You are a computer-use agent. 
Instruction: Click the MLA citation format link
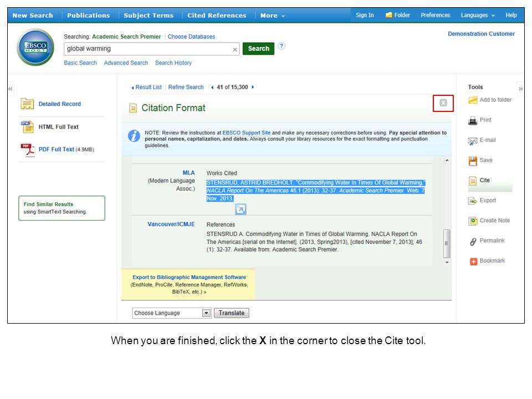pyautogui.click(x=188, y=173)
